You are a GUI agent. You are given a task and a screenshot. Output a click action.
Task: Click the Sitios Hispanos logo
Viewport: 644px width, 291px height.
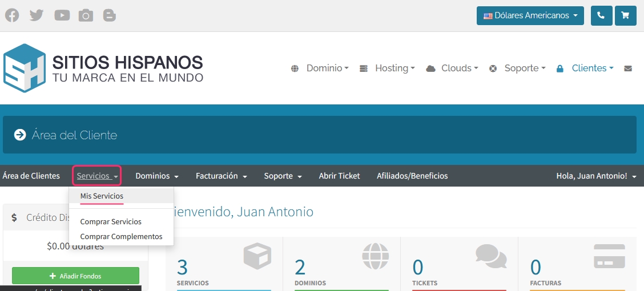pos(103,67)
